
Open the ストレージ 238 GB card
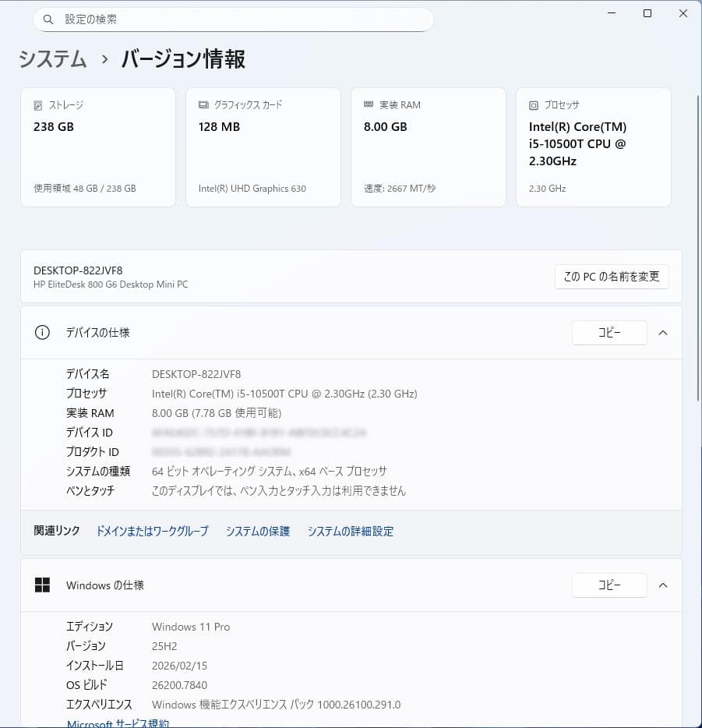(x=98, y=147)
